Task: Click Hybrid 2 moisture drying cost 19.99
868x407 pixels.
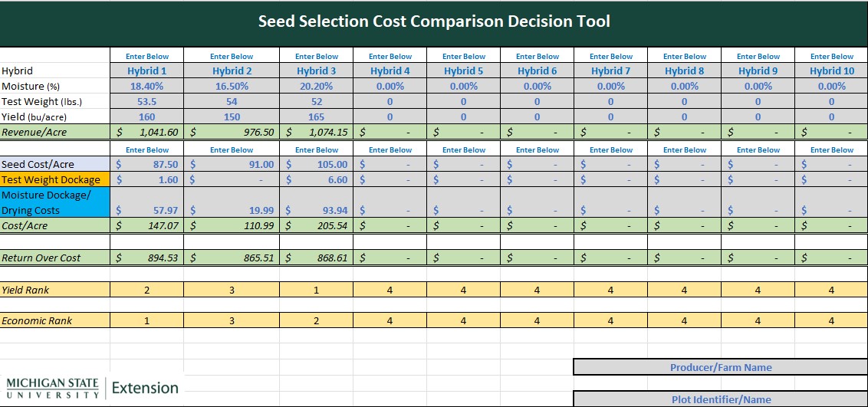Action: (232, 211)
